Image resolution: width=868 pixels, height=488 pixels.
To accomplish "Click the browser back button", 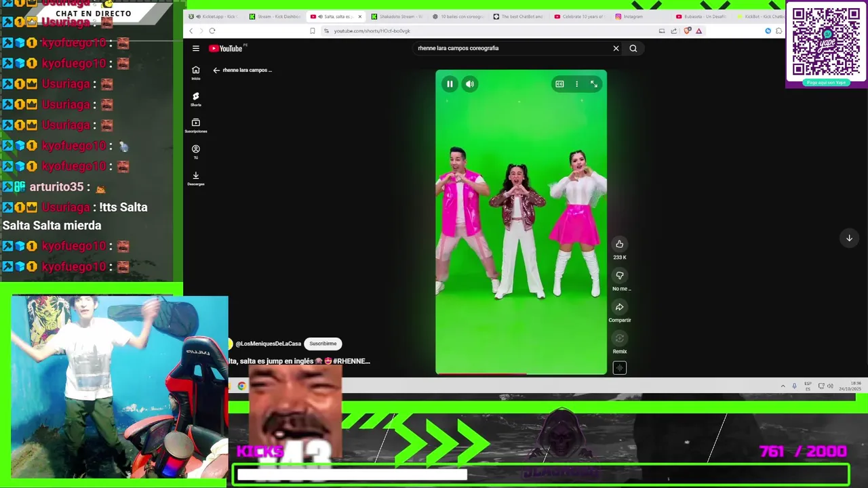I will tap(191, 30).
